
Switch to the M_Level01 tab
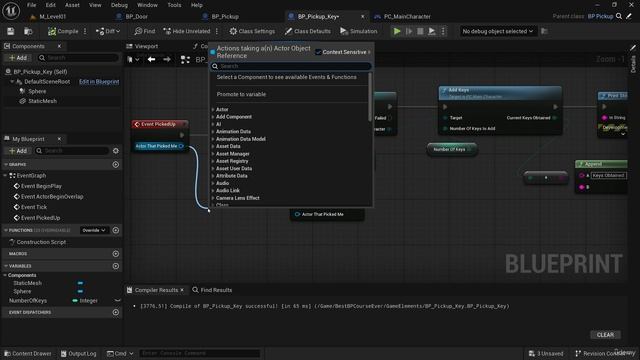pyautogui.click(x=52, y=17)
